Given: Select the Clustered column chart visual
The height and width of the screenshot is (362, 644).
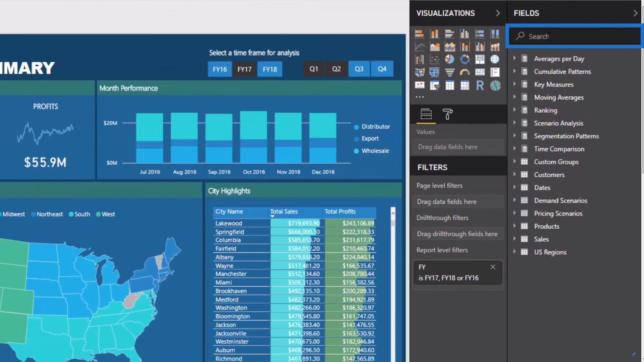Looking at the screenshot, I should (x=465, y=34).
